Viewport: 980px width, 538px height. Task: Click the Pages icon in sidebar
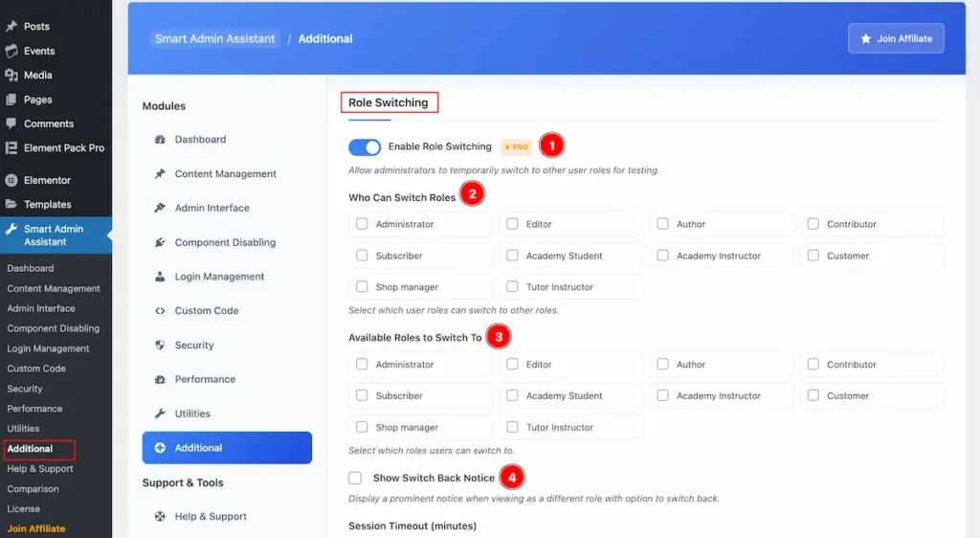(11, 100)
